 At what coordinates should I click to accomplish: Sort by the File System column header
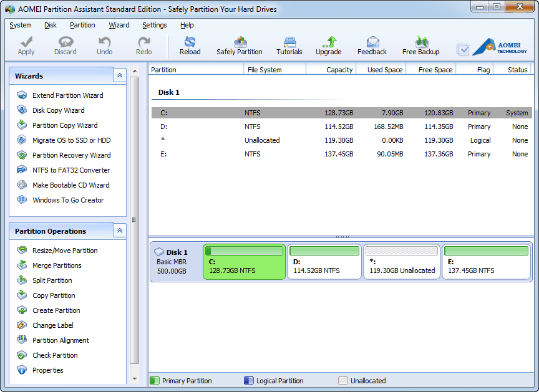(275, 70)
